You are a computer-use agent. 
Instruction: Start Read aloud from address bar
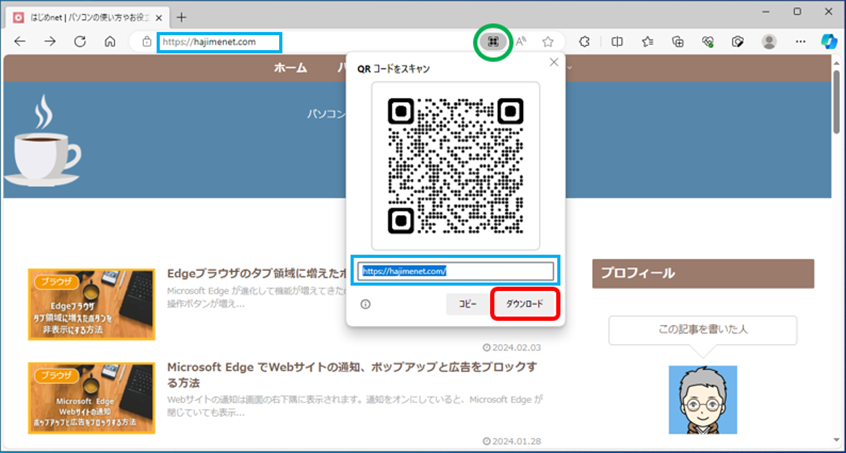pyautogui.click(x=521, y=42)
